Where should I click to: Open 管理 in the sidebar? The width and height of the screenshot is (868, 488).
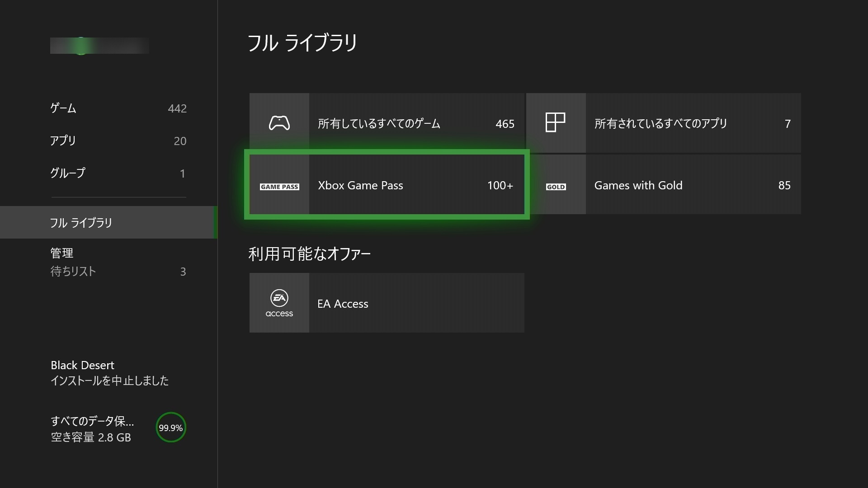click(x=62, y=253)
